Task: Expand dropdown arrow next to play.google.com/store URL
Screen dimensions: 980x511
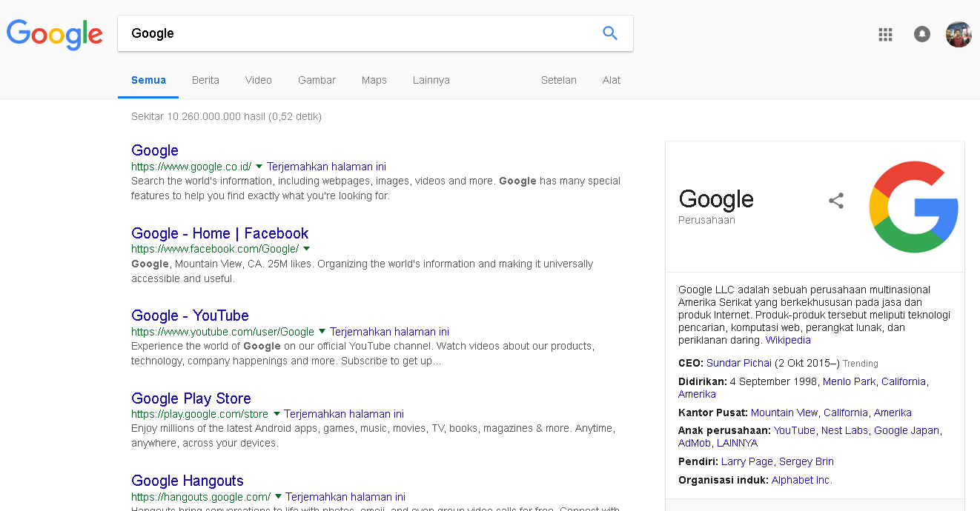Action: [x=276, y=413]
